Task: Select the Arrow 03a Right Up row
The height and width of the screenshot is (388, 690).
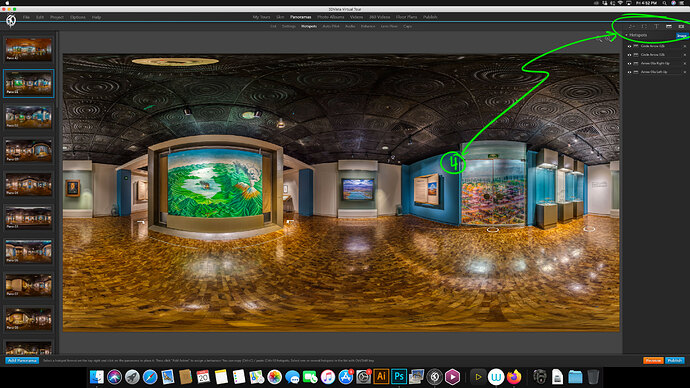Action: click(657, 63)
